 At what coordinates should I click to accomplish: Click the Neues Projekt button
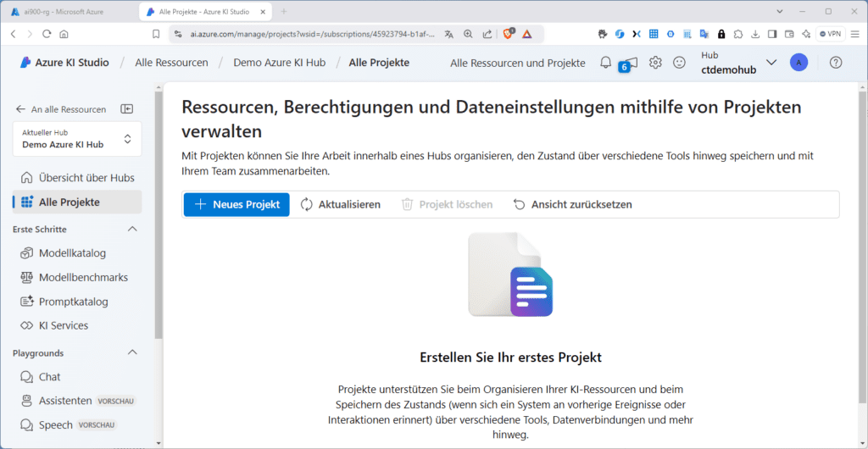pos(236,205)
